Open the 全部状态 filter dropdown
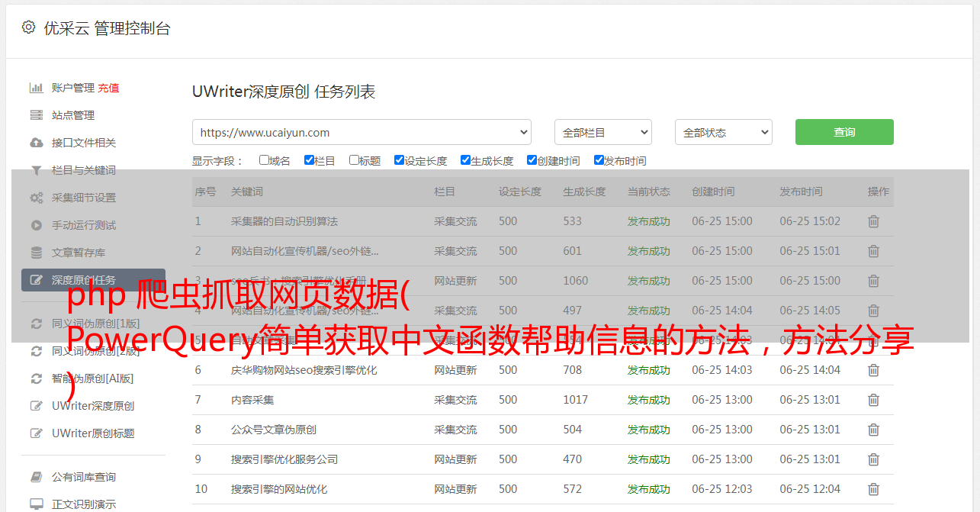The width and height of the screenshot is (980, 512). [x=723, y=132]
